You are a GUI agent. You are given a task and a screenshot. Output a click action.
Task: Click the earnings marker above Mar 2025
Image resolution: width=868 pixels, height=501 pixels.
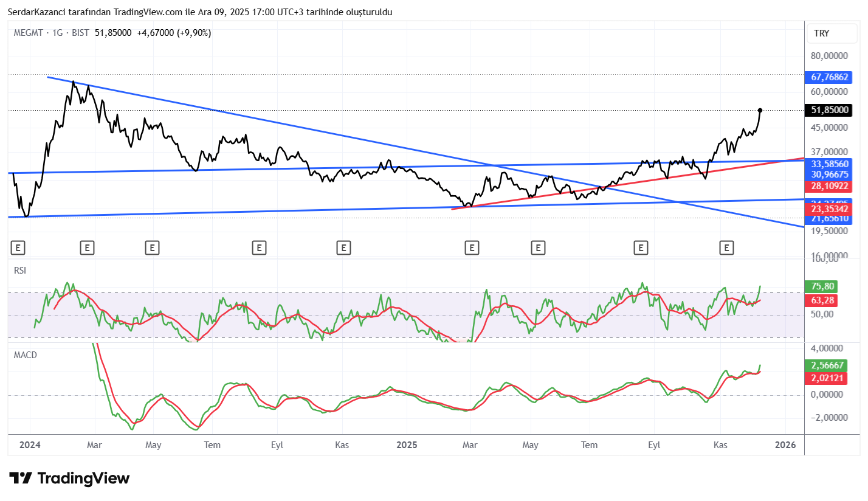[x=472, y=247]
